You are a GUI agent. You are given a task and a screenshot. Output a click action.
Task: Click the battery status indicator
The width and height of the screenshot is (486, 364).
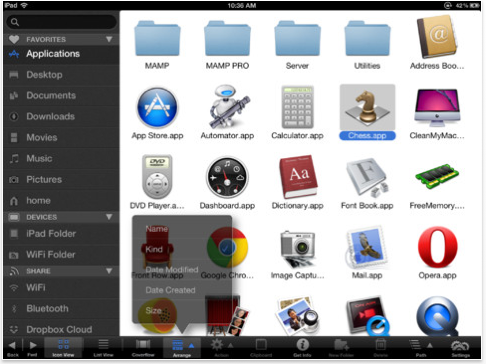point(474,5)
